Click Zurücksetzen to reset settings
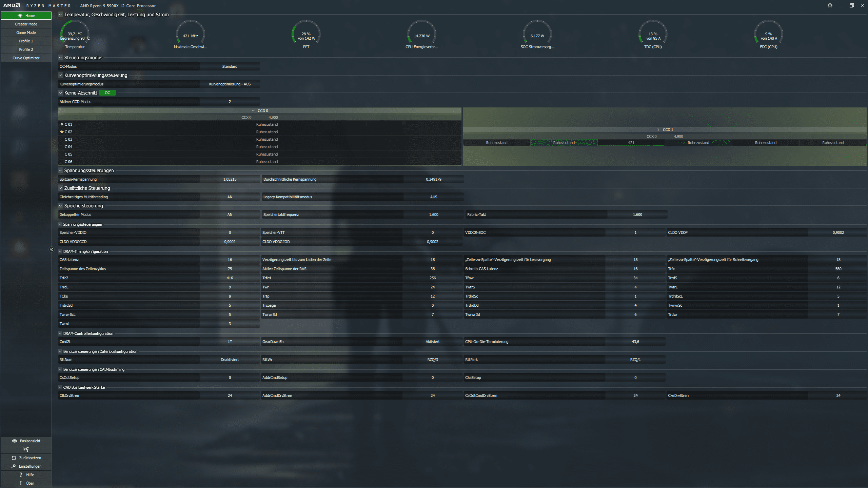Screen dimensions: 868x488 (x=26, y=458)
